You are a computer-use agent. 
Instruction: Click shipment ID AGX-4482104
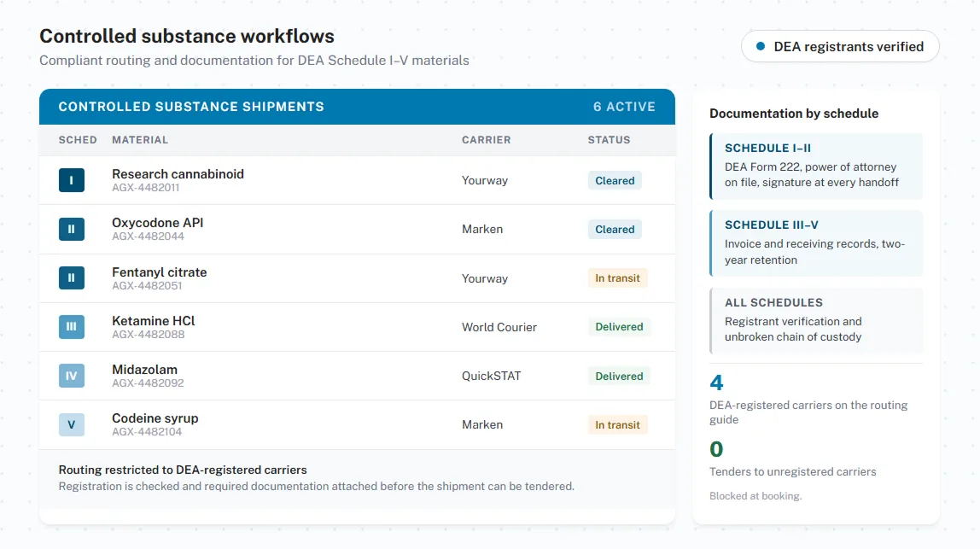coord(147,432)
